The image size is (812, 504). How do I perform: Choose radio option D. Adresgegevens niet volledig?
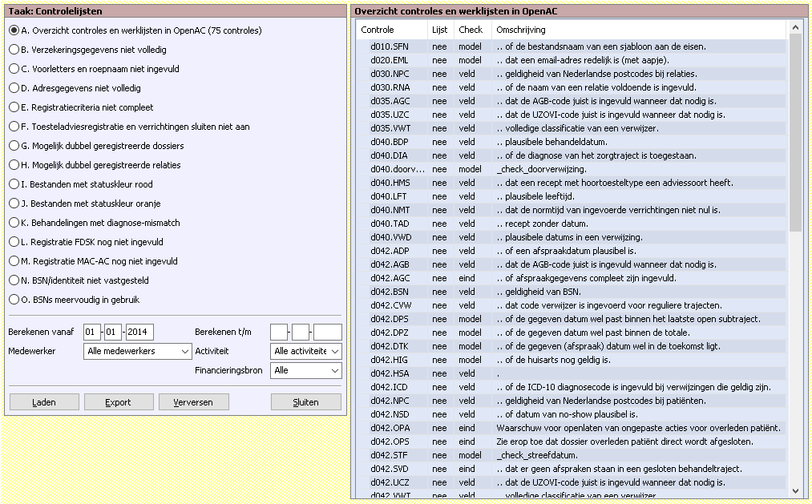click(14, 88)
